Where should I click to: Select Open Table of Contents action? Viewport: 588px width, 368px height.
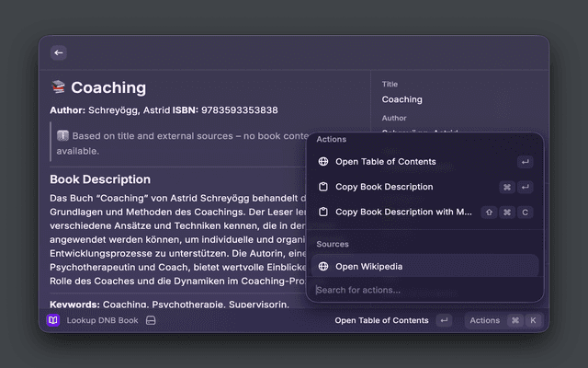point(424,162)
